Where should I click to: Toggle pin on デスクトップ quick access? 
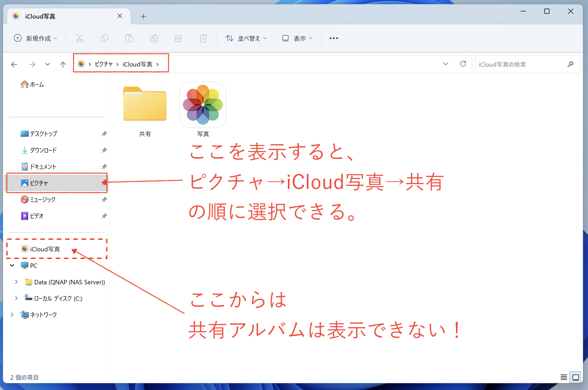104,134
